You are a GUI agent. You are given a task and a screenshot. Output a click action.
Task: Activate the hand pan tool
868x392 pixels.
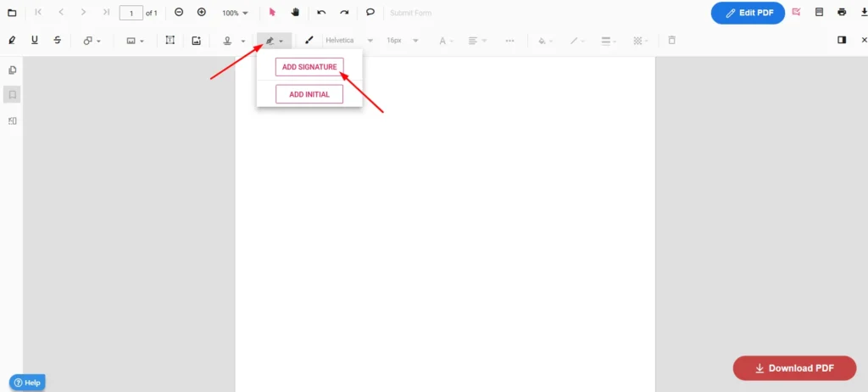(295, 12)
